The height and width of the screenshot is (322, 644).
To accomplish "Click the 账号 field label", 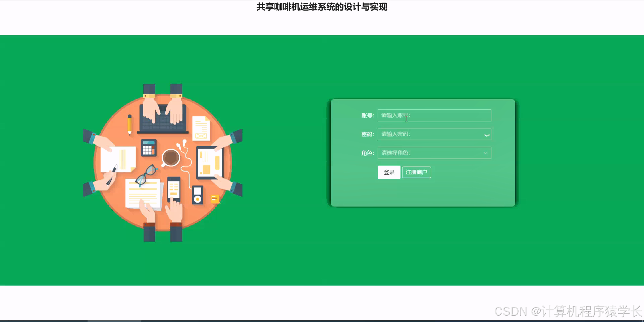I will 368,116.
